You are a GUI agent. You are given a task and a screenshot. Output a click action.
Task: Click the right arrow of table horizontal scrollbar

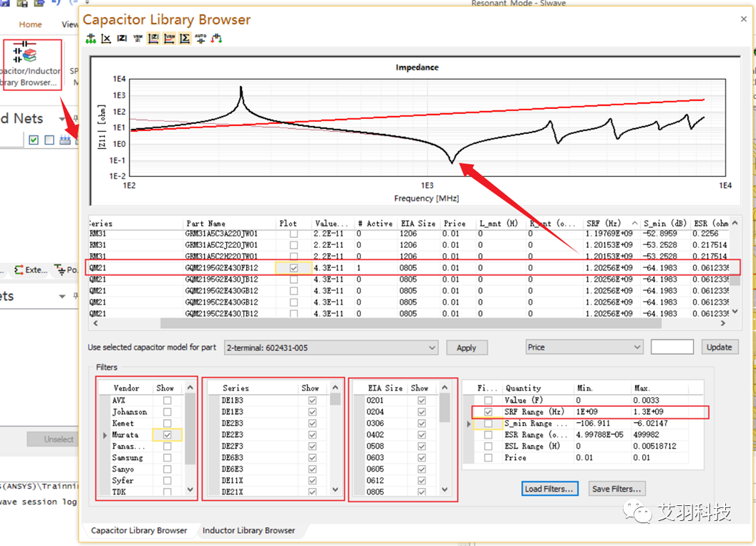[723, 323]
